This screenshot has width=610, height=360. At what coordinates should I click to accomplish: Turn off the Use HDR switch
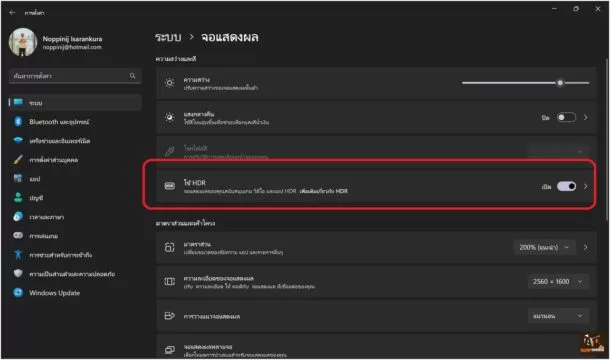coord(566,186)
